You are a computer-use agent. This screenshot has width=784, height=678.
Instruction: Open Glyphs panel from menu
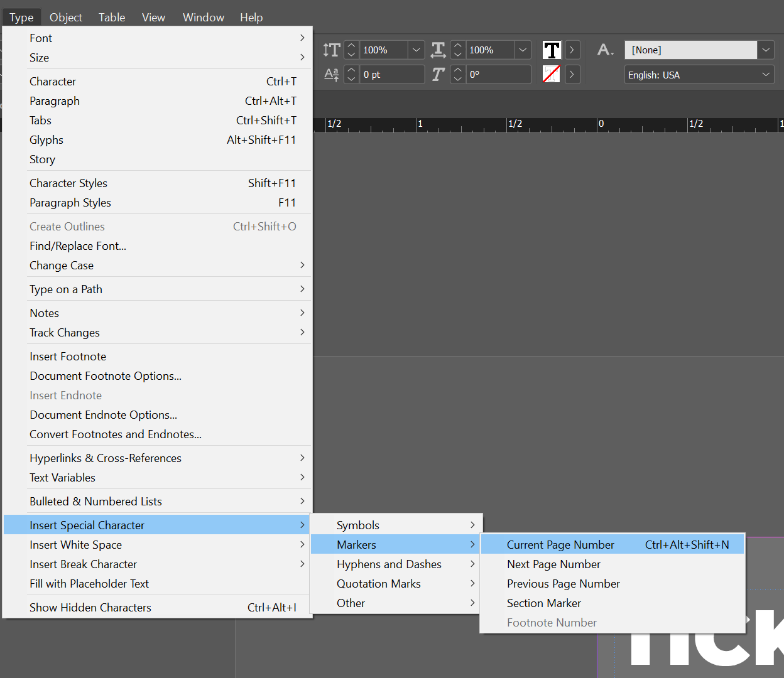pyautogui.click(x=157, y=139)
